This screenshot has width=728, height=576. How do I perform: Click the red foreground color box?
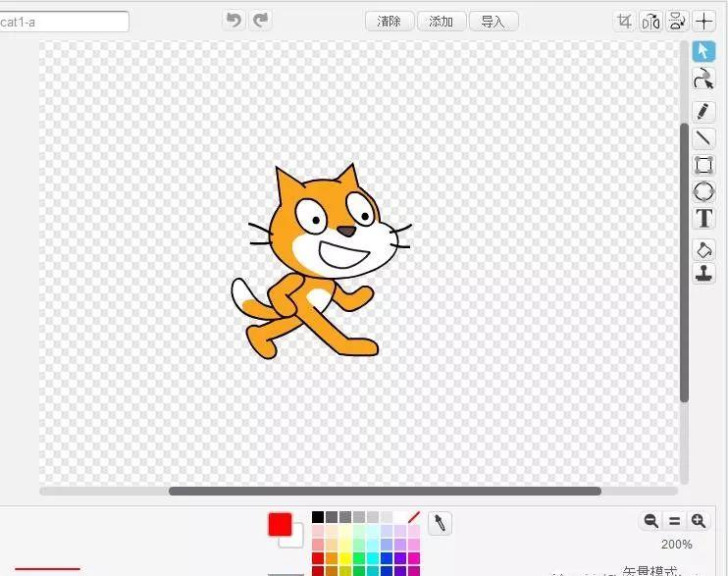point(280,524)
